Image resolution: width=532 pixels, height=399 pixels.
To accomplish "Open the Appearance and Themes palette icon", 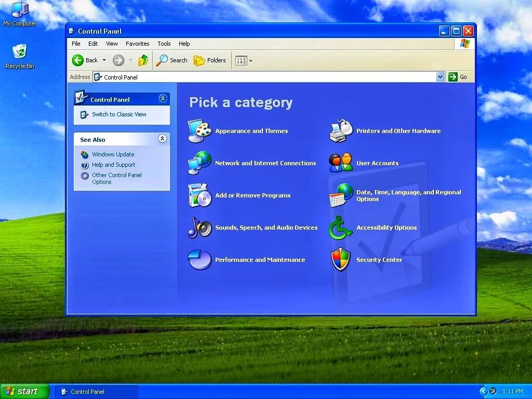I will (x=200, y=130).
